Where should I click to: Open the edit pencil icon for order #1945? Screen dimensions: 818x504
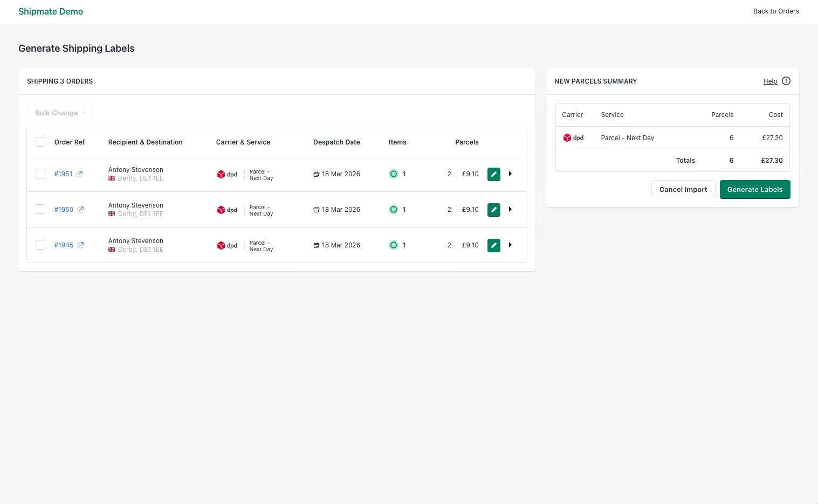click(493, 245)
